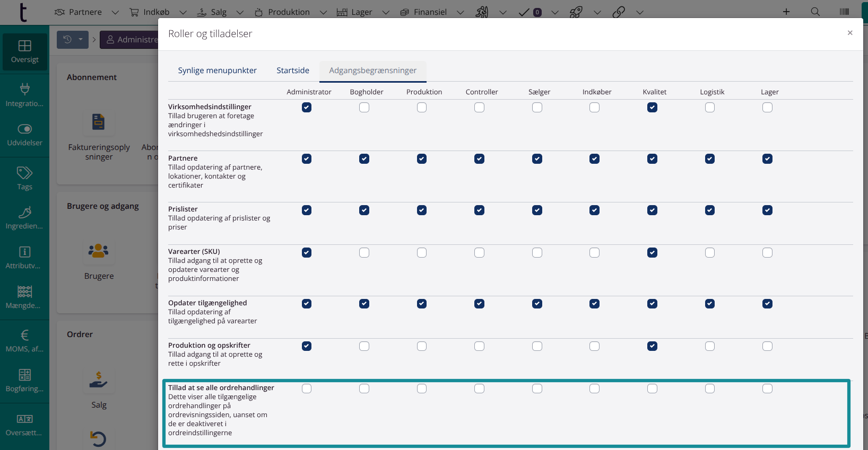This screenshot has width=868, height=450.
Task: Check Varearter (SKU) for Indkøber
Action: [x=594, y=253]
